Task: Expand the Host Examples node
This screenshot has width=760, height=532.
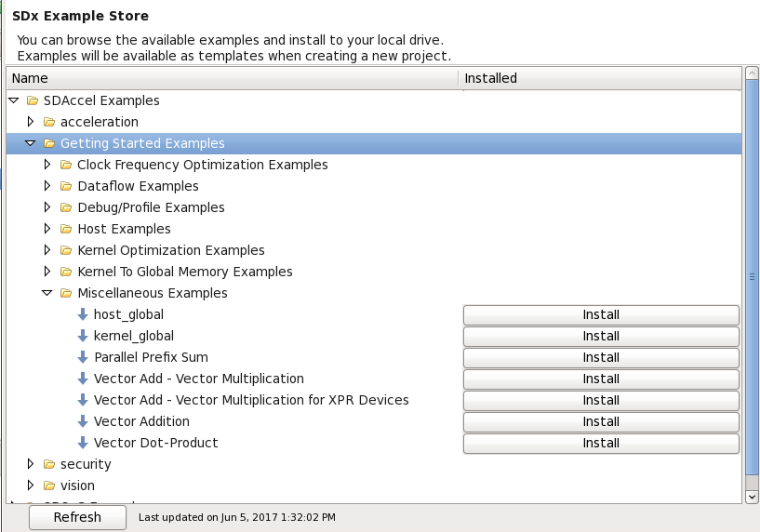Action: (x=47, y=228)
